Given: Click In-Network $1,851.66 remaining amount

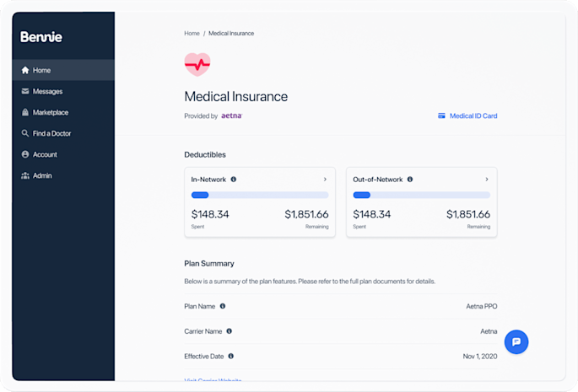Looking at the screenshot, I should [306, 214].
